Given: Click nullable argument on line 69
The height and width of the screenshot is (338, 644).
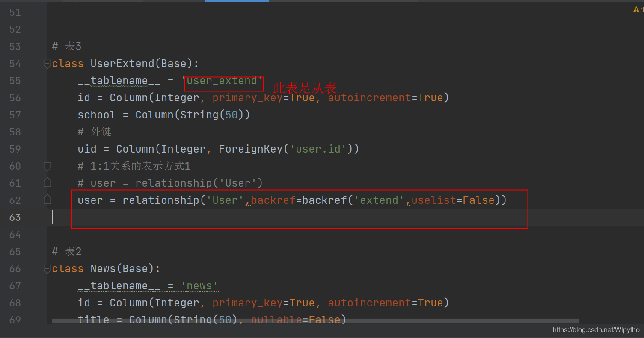Looking at the screenshot, I should point(276,320).
